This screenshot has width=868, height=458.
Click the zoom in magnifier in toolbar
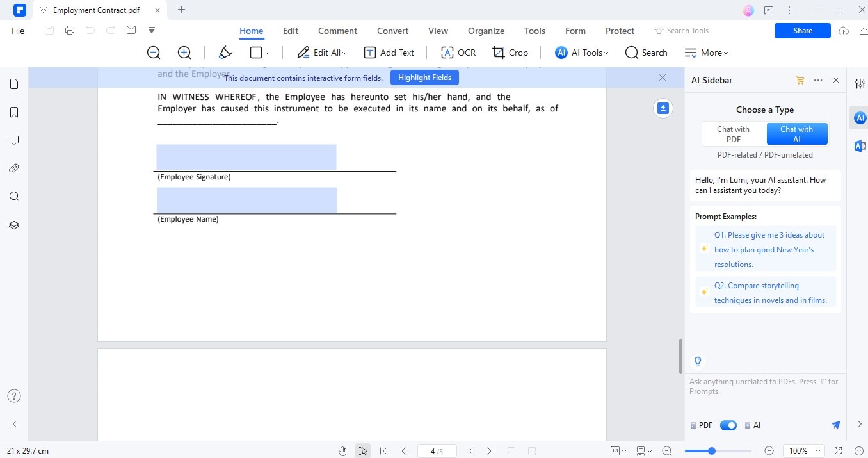184,53
